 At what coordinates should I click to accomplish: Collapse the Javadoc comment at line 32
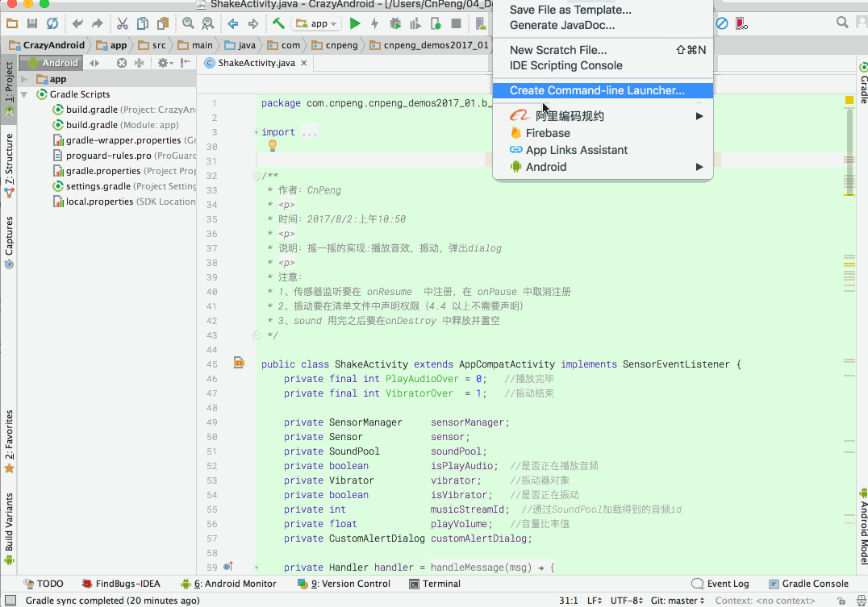pyautogui.click(x=257, y=176)
